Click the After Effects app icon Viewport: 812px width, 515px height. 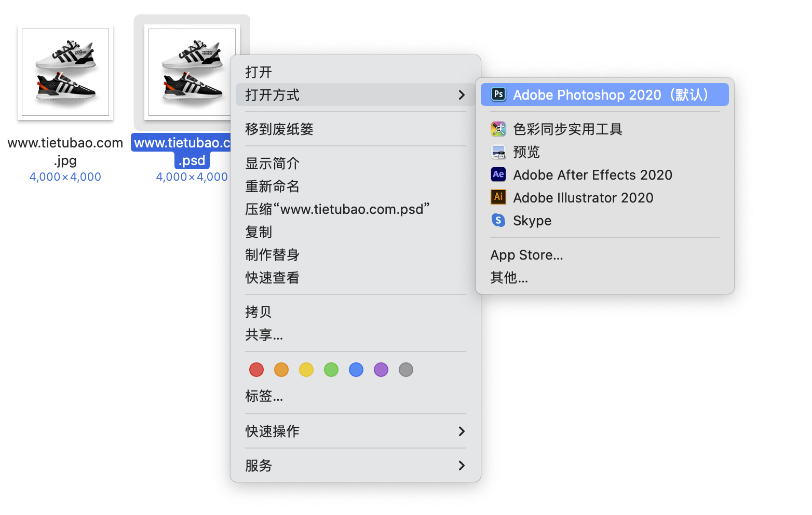498,174
